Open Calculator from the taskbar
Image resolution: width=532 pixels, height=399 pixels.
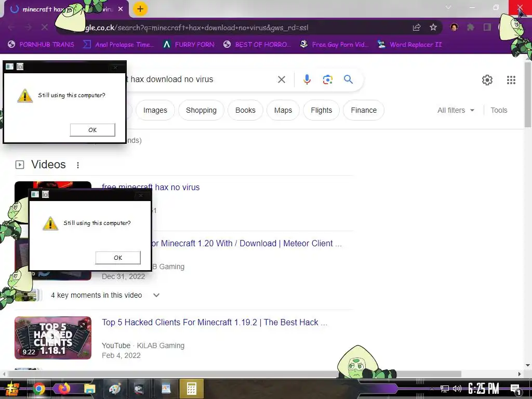pyautogui.click(x=191, y=389)
